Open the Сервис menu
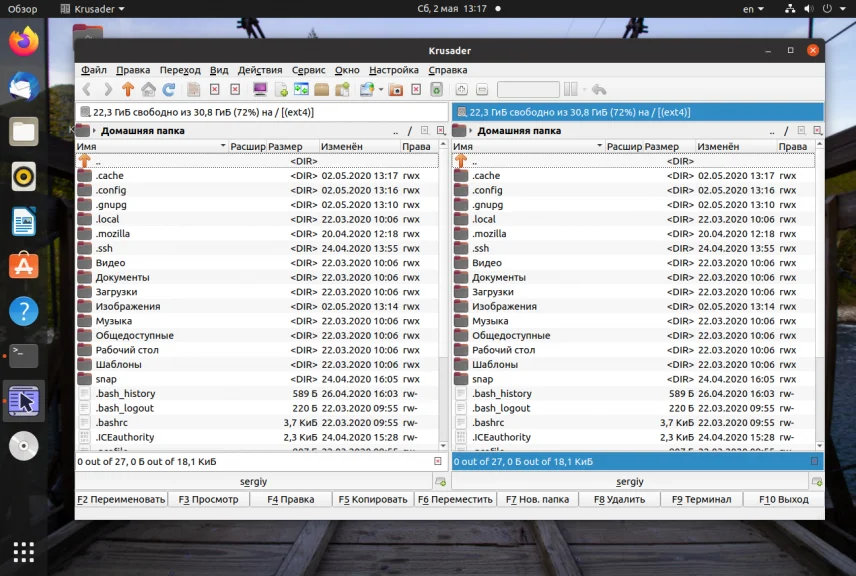Viewport: 856px width, 576px height. coord(308,70)
